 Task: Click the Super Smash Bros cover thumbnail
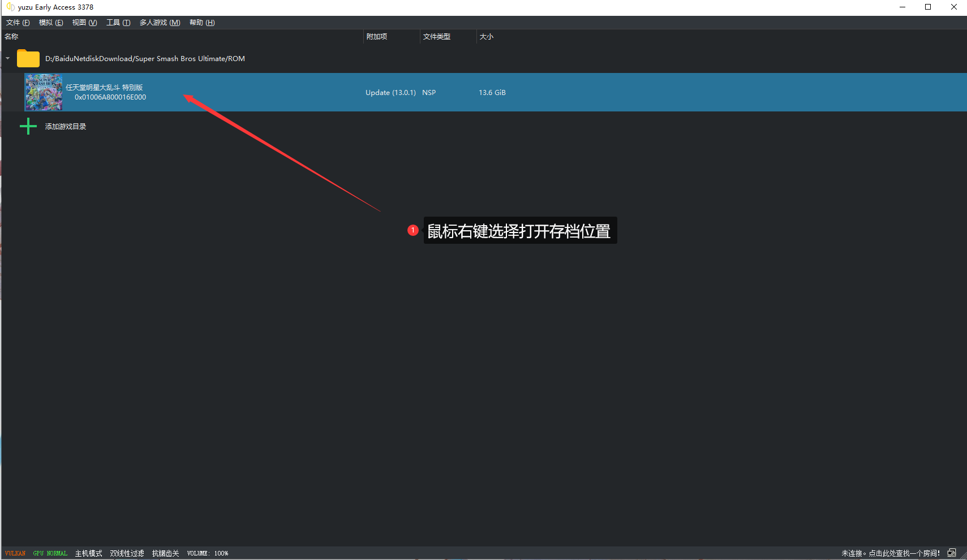point(44,92)
